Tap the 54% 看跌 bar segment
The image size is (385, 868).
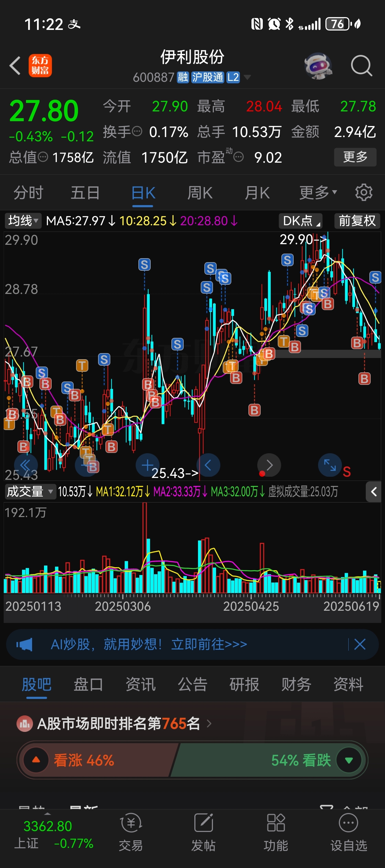(268, 760)
